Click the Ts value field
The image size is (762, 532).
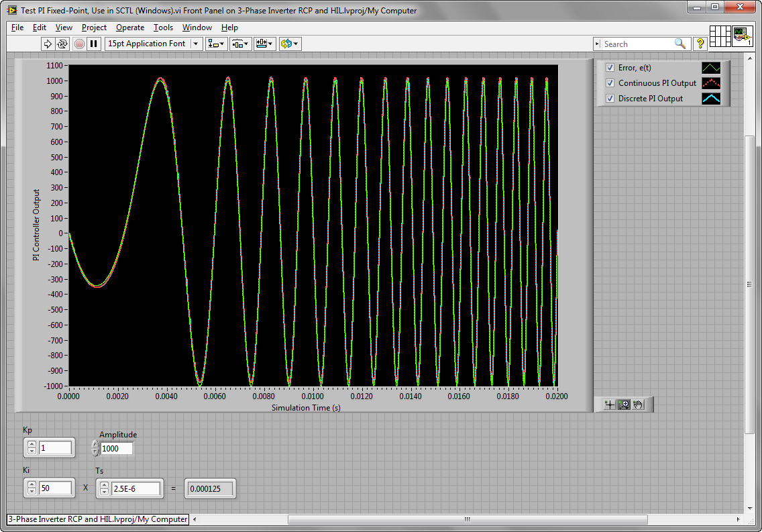[x=135, y=488]
